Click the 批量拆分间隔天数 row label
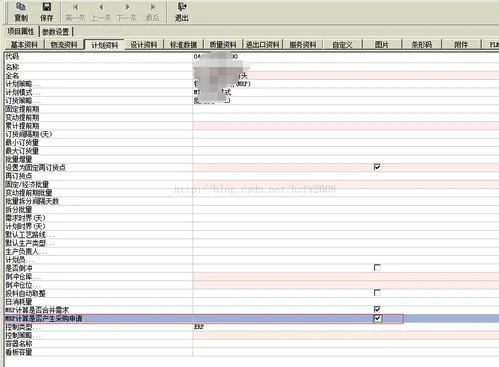Screen dimensions: 499x367 point(32,201)
